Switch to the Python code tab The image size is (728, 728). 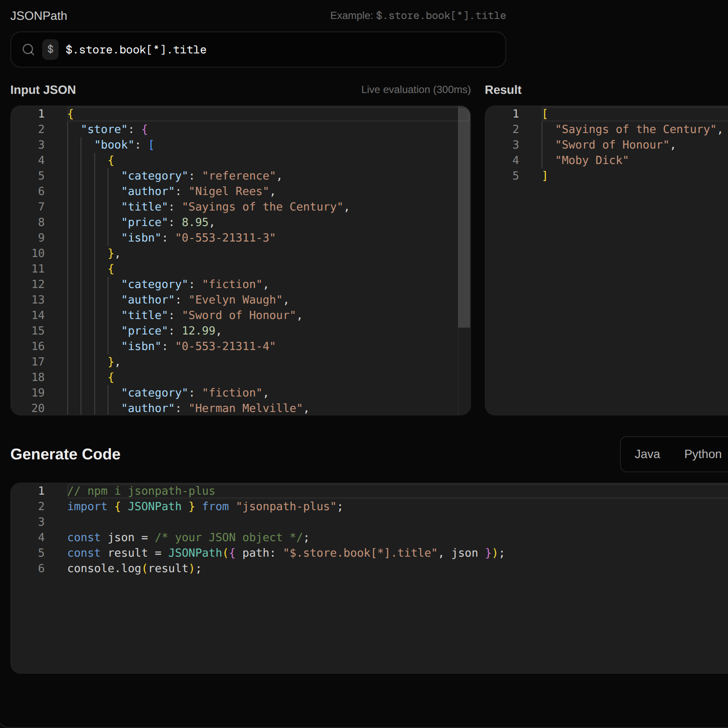pyautogui.click(x=703, y=454)
